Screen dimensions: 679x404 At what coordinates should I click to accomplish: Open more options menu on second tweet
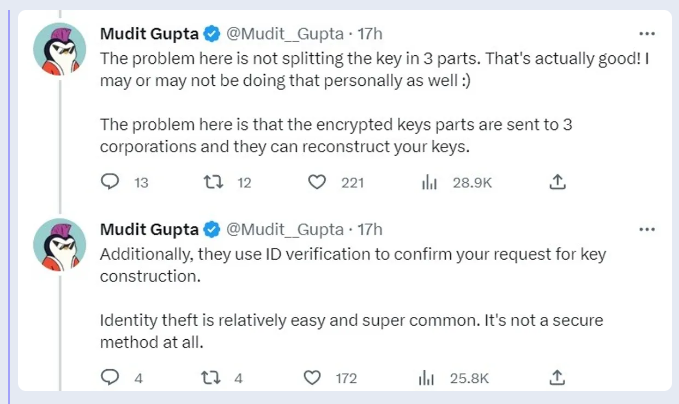click(647, 229)
